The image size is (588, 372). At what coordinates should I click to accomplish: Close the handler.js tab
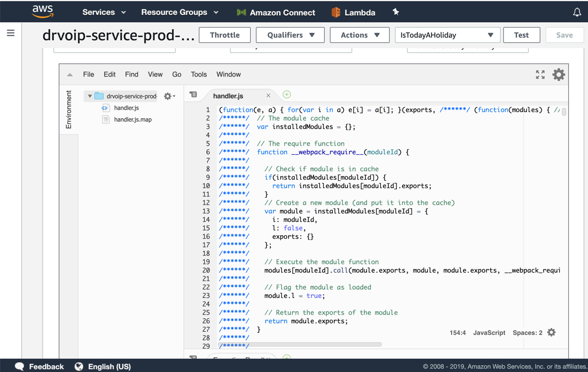[x=268, y=96]
